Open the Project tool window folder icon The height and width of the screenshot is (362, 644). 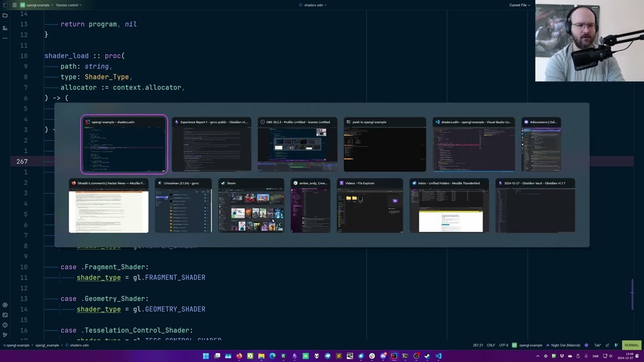point(5,16)
